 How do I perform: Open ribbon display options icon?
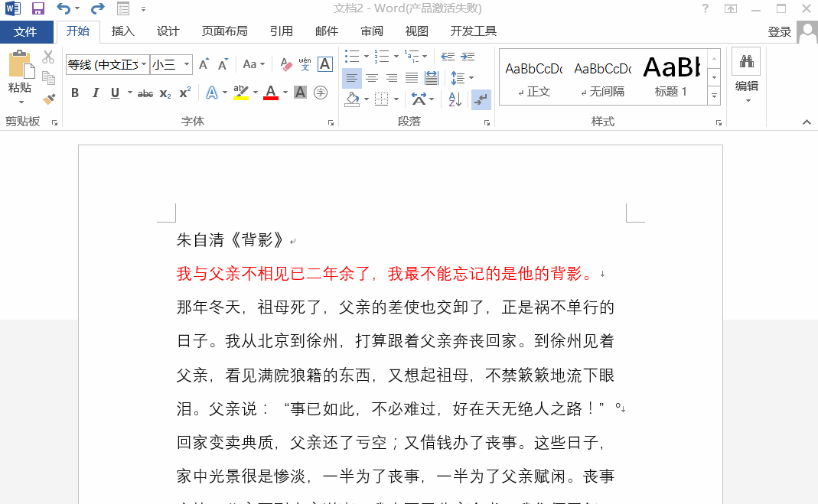731,8
